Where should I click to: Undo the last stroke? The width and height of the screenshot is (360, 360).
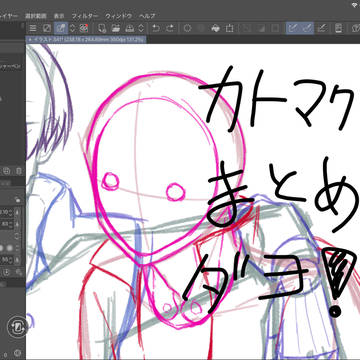(156, 28)
